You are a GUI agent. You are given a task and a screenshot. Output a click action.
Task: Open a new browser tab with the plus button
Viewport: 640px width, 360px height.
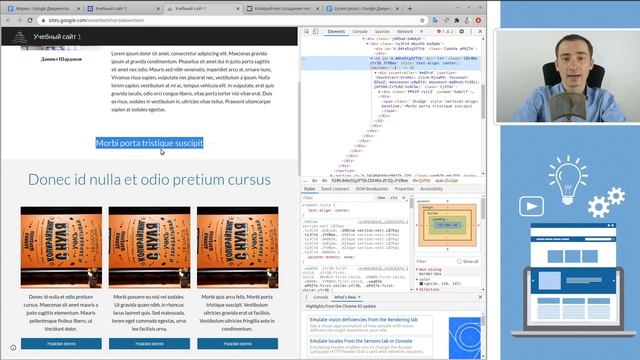pos(410,8)
